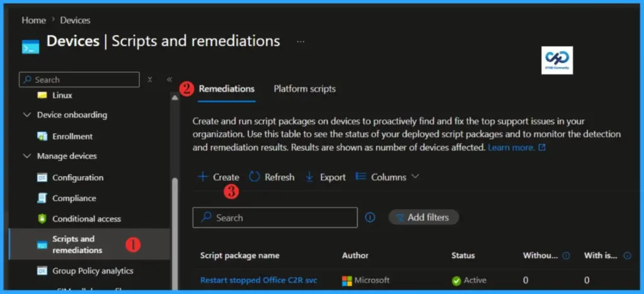This screenshot has height=294, width=644.
Task: Click the plus icon beside Create
Action: click(203, 177)
